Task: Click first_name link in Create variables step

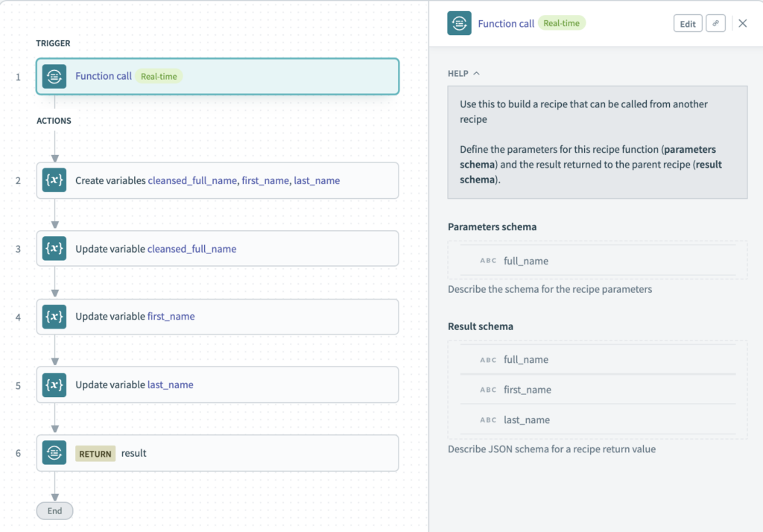Action: (x=265, y=180)
